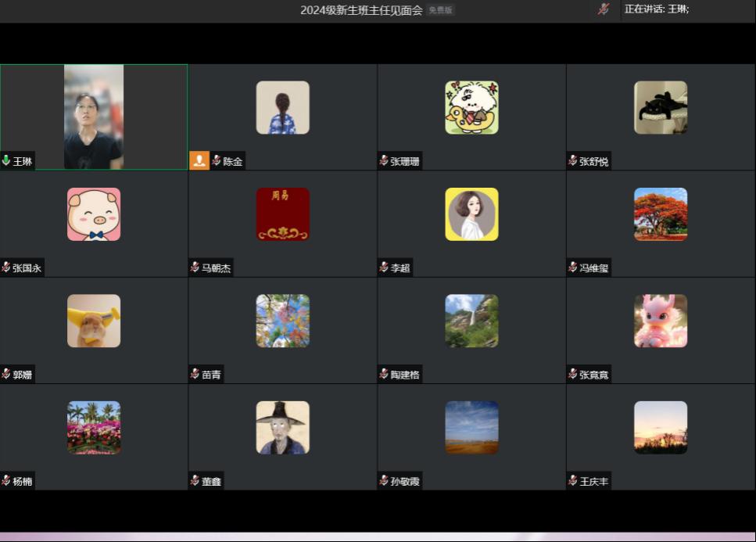Select the pink pig avatar of 张国永
756x542 pixels.
coord(94,214)
